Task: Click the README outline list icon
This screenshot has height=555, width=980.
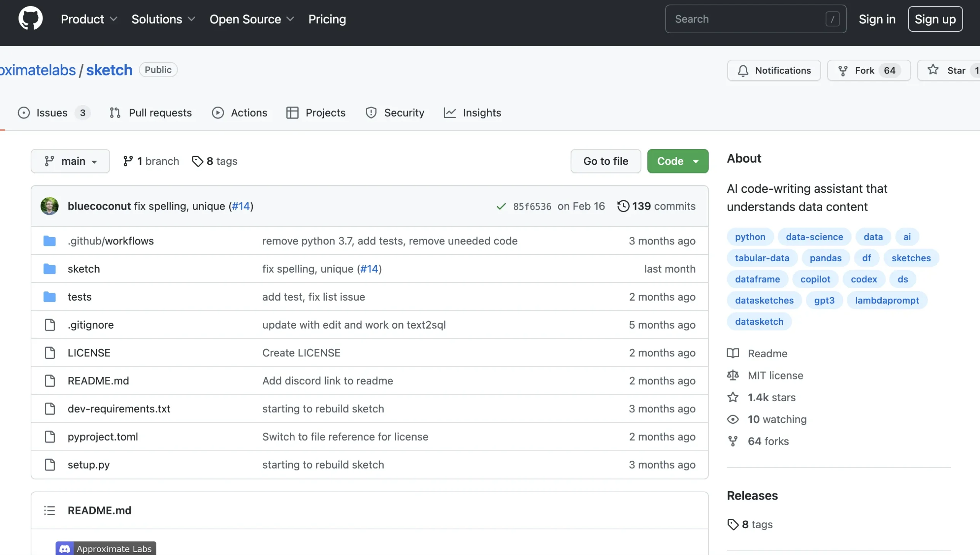Action: (49, 510)
